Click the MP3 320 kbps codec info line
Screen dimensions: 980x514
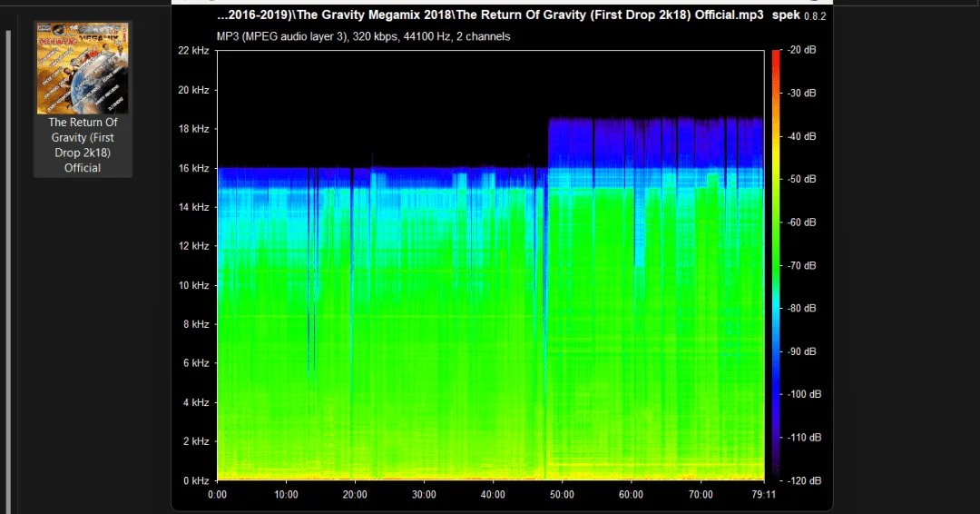coord(363,37)
